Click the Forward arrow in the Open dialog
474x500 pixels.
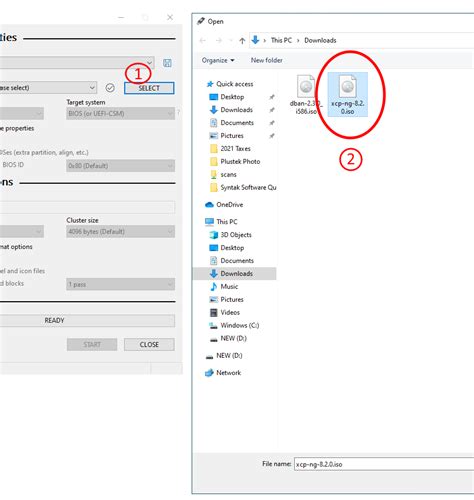click(219, 41)
